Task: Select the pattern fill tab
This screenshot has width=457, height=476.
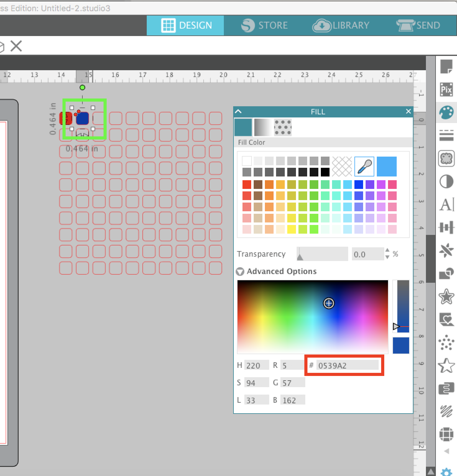Action: [x=283, y=127]
